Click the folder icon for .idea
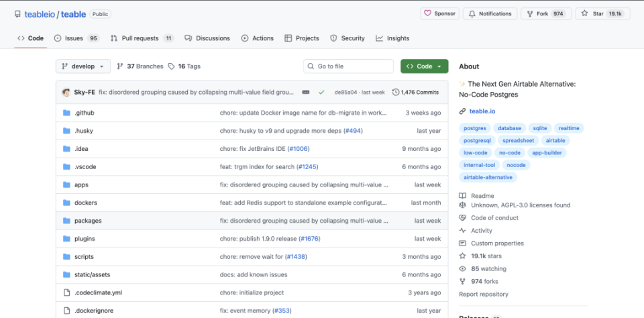Image resolution: width=644 pixels, height=318 pixels. click(66, 149)
